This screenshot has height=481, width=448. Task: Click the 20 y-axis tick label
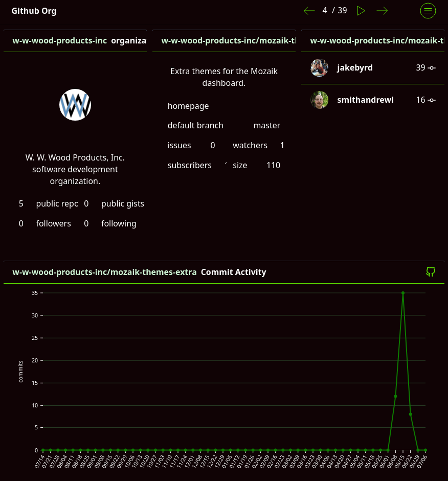click(x=35, y=360)
